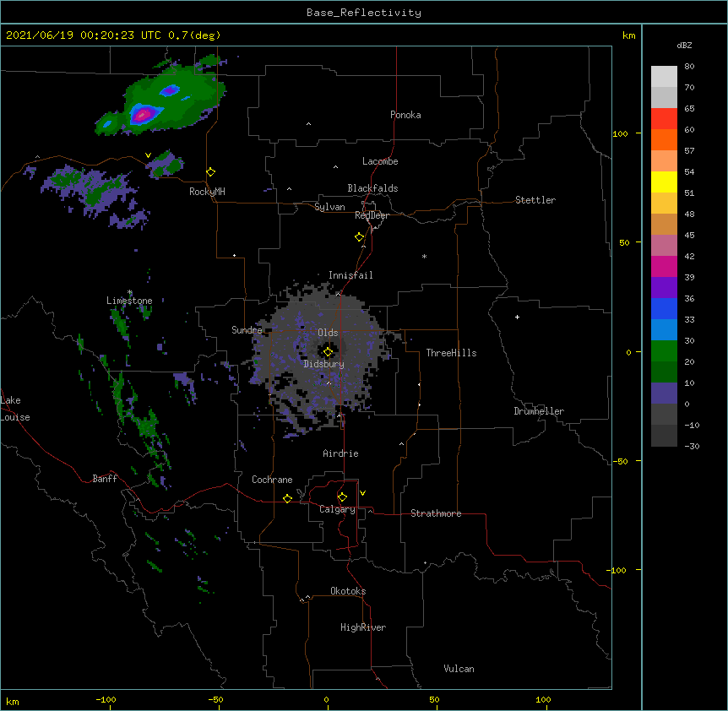
Task: Click the yellow diamond marker in Calgary
Action: click(x=342, y=497)
